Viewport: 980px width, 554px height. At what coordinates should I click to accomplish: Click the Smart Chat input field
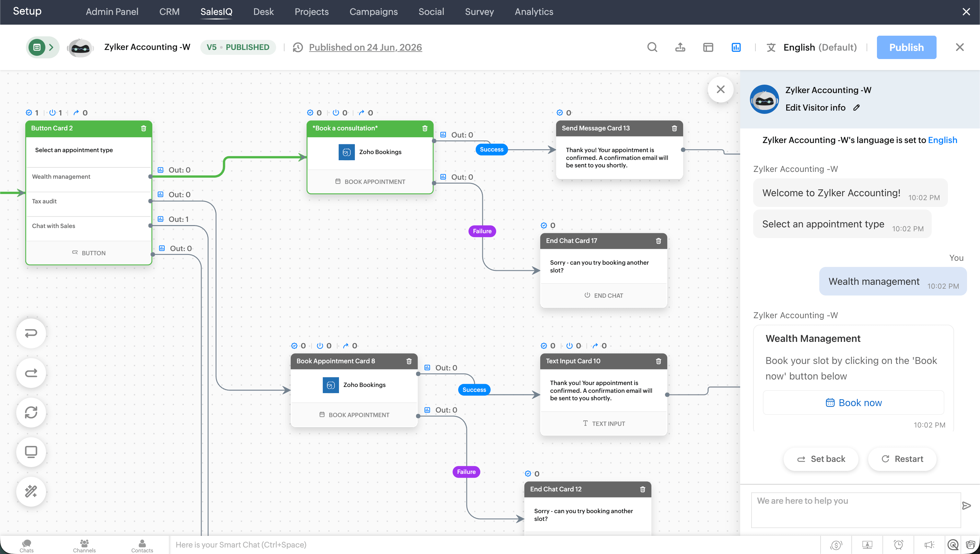pyautogui.click(x=494, y=545)
